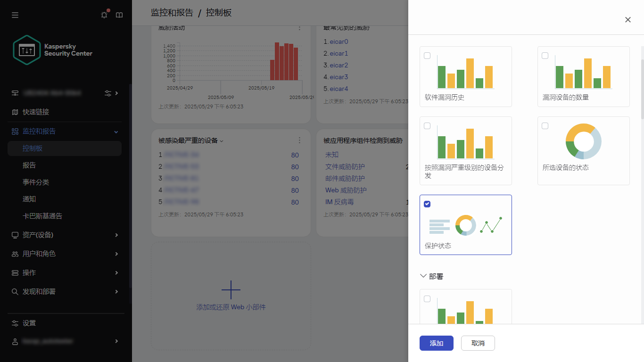Open the help documentation icon
The image size is (644, 362).
click(x=119, y=15)
